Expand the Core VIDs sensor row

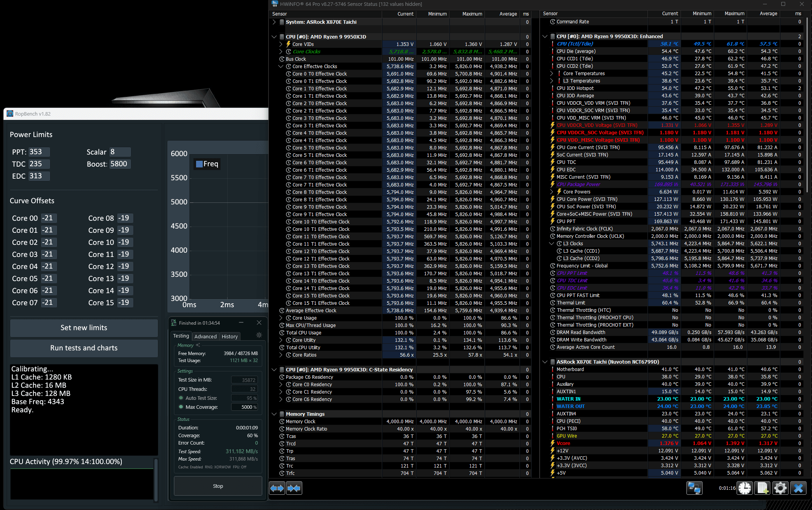(x=281, y=44)
